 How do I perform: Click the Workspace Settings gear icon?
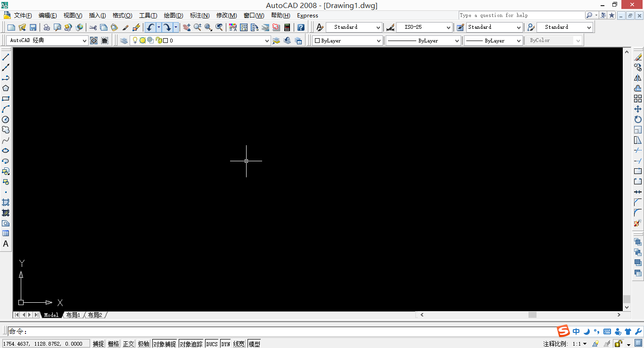[94, 41]
